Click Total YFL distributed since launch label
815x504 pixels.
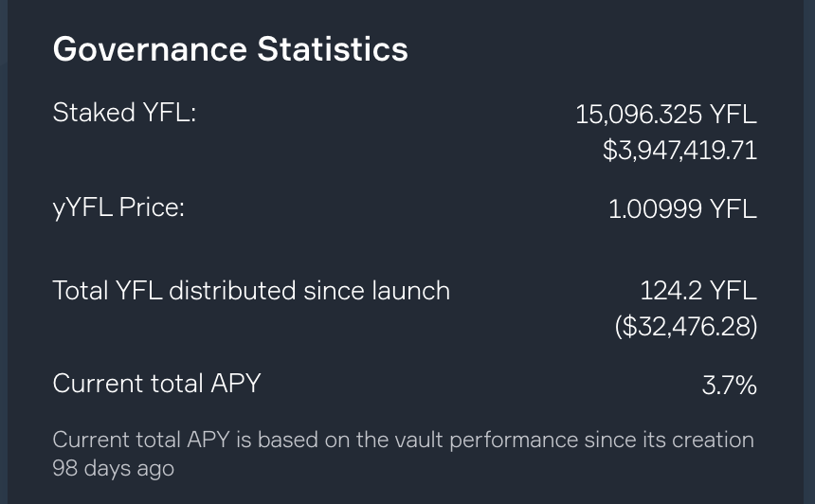tap(251, 291)
